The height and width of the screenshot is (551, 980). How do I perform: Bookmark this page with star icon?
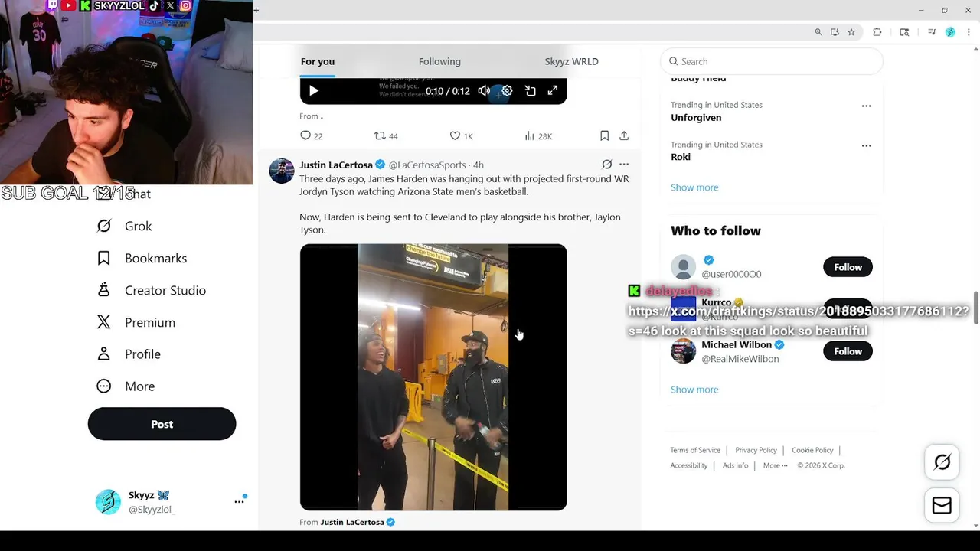(851, 32)
